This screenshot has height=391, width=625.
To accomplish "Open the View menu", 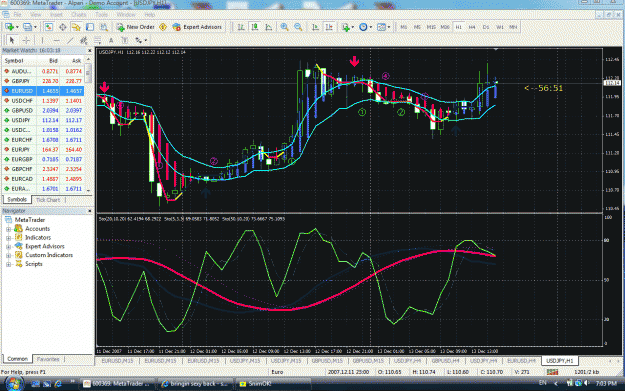I will pyautogui.click(x=35, y=15).
